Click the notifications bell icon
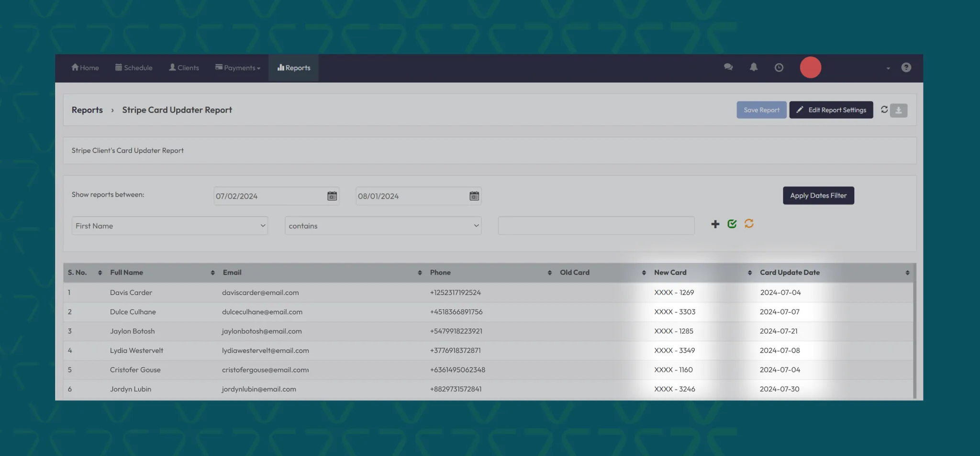This screenshot has width=980, height=456. coord(754,68)
